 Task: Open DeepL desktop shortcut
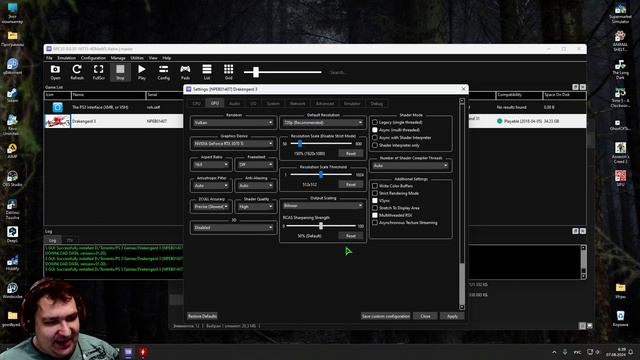(12, 234)
